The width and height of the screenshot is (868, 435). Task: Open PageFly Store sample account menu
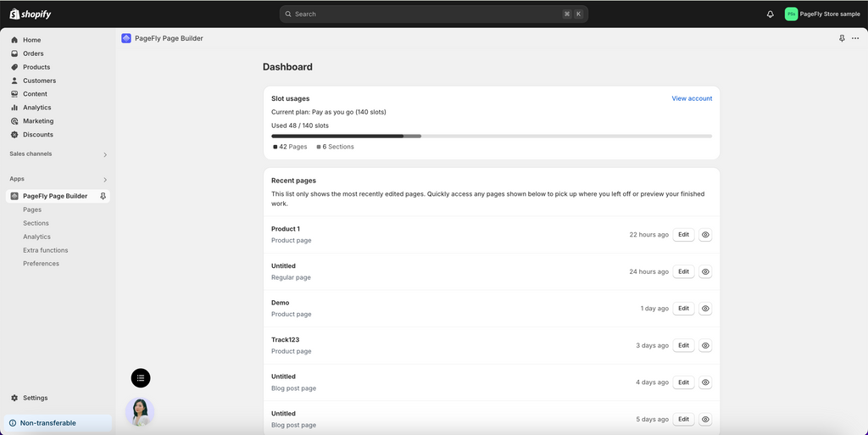coord(822,14)
